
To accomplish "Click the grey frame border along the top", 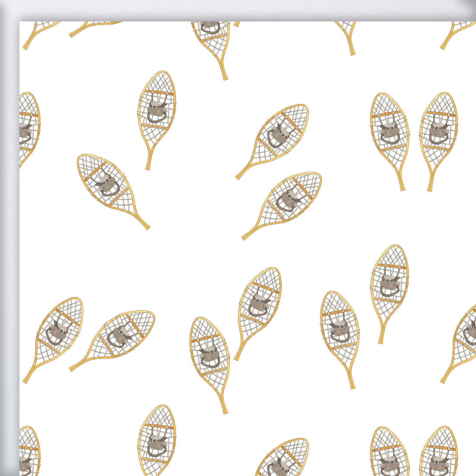I will 238,10.
